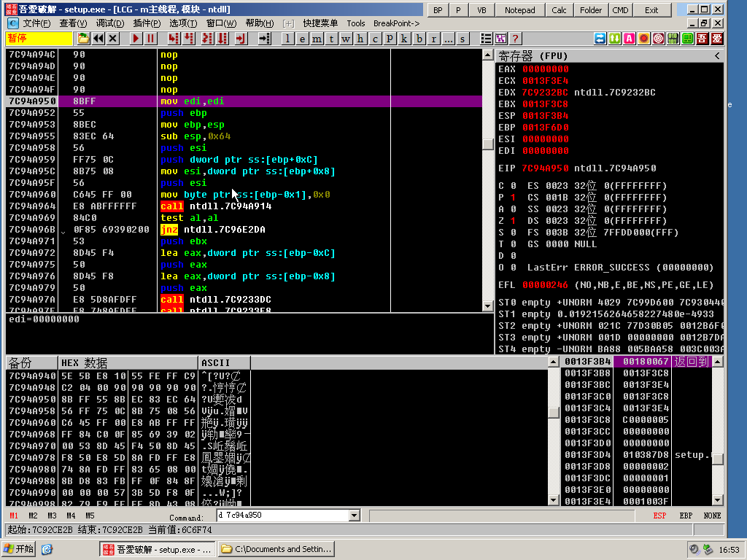747x560 pixels.
Task: Open the Patches window with the 'p' button
Action: (390, 39)
